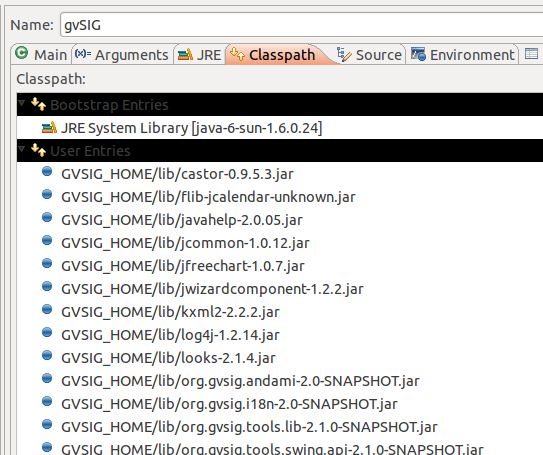Click the User Entries arrows icon
Viewport: 543px width, 455px height.
pos(38,150)
